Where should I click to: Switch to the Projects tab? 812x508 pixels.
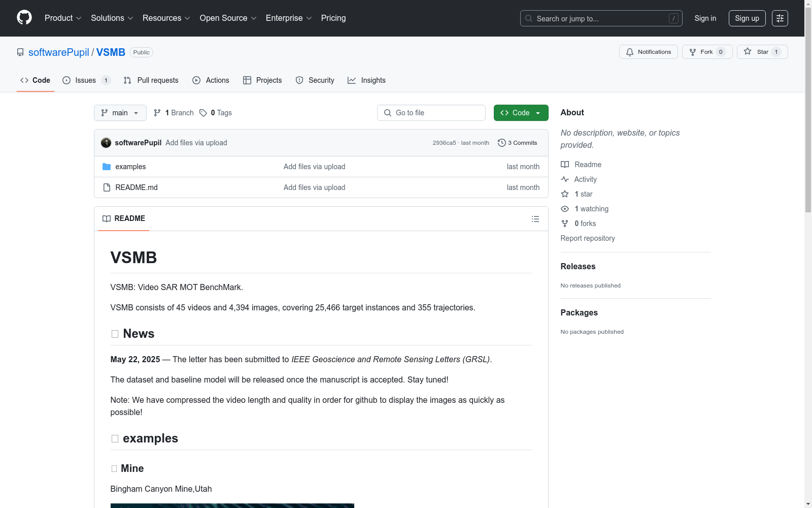262,80
